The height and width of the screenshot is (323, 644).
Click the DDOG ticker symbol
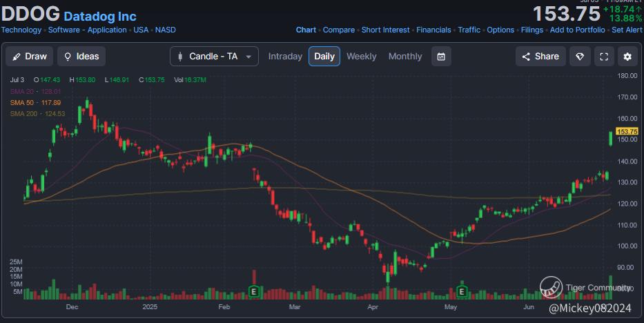30,14
